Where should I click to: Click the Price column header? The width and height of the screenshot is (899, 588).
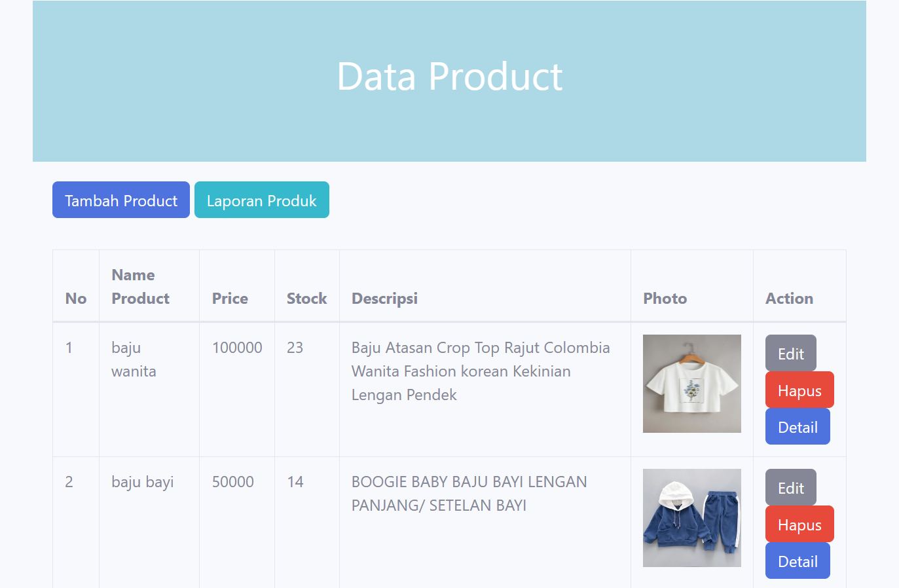pyautogui.click(x=230, y=299)
